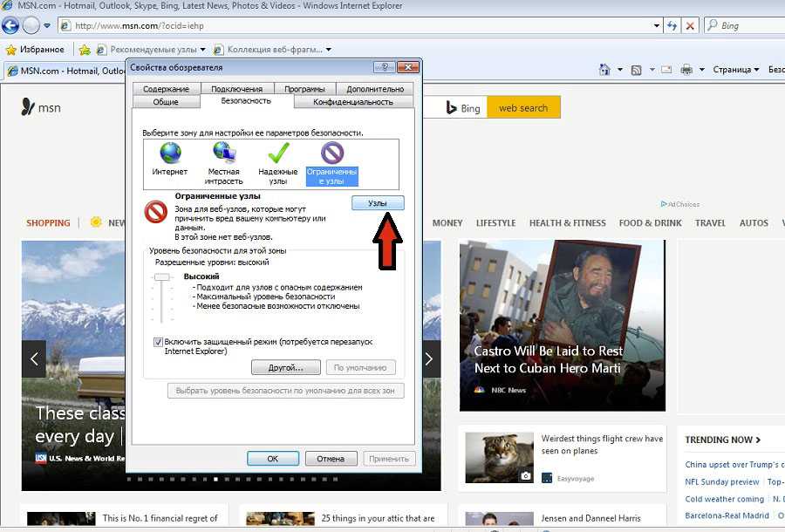Screen dimensions: 785x532
Task: Open the Содержание tab
Action: coord(166,89)
